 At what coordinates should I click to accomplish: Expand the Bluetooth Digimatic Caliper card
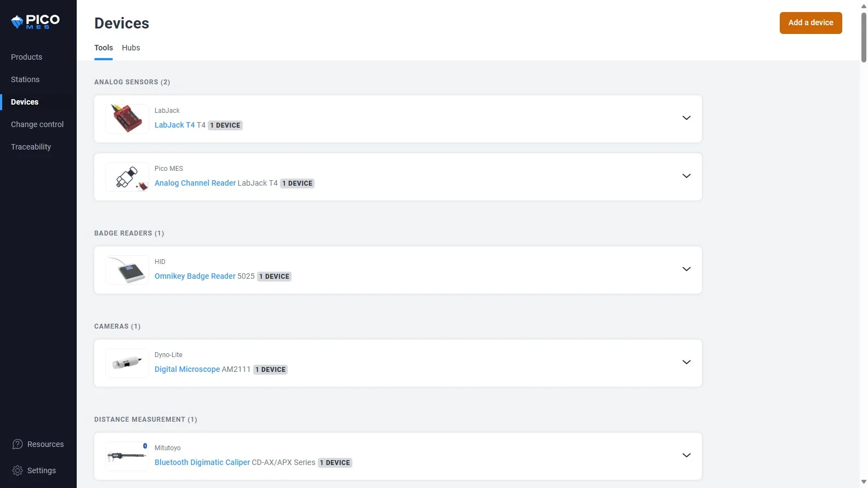686,455
